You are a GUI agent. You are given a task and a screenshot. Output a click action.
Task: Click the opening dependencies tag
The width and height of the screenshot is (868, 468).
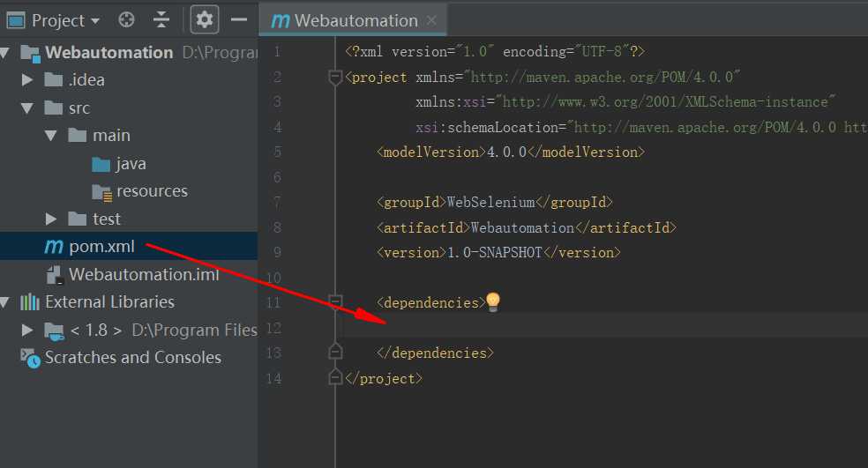430,302
